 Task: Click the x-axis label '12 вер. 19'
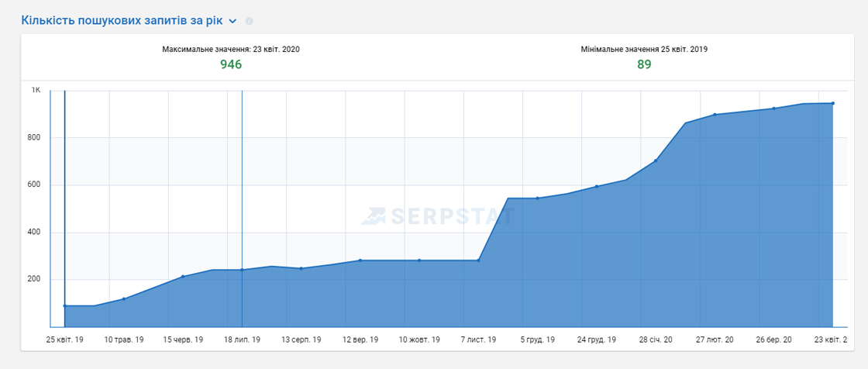coord(360,340)
